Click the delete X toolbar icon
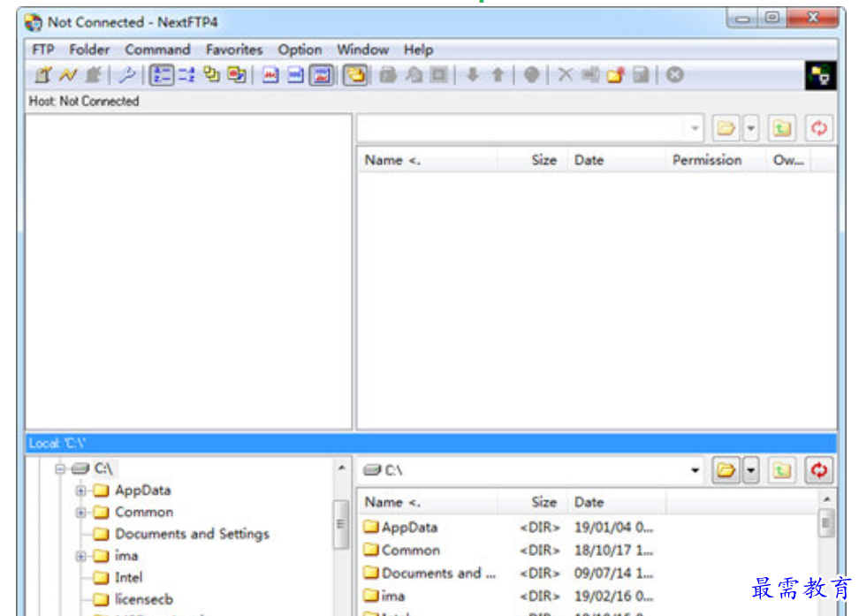 pyautogui.click(x=566, y=75)
